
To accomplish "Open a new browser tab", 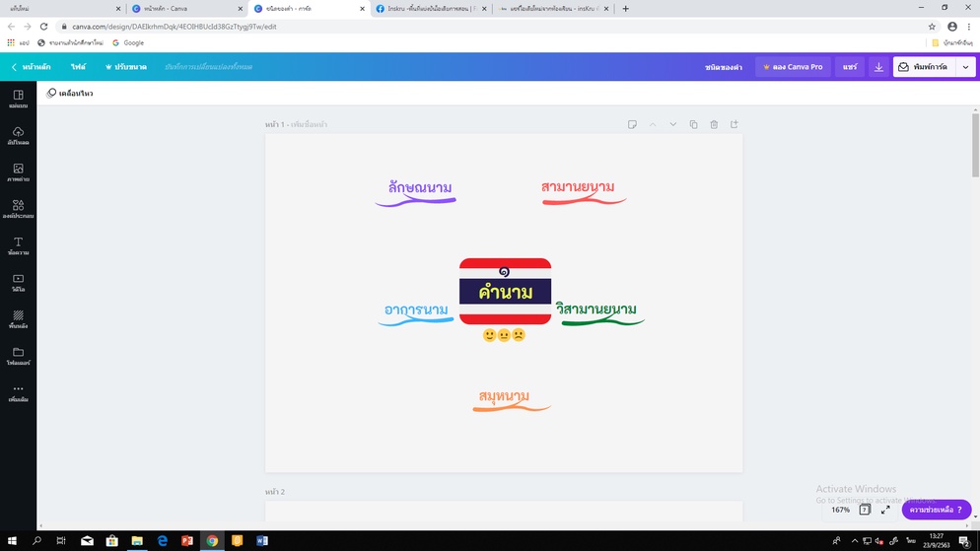I will (626, 9).
